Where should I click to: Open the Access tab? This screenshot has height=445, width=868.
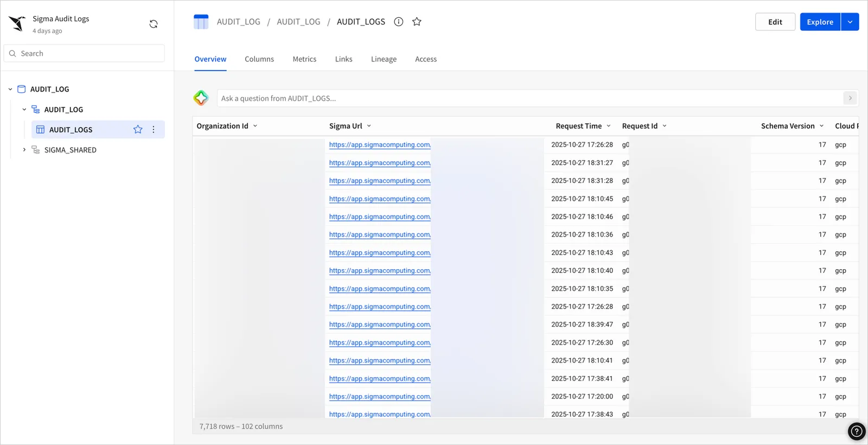point(426,59)
